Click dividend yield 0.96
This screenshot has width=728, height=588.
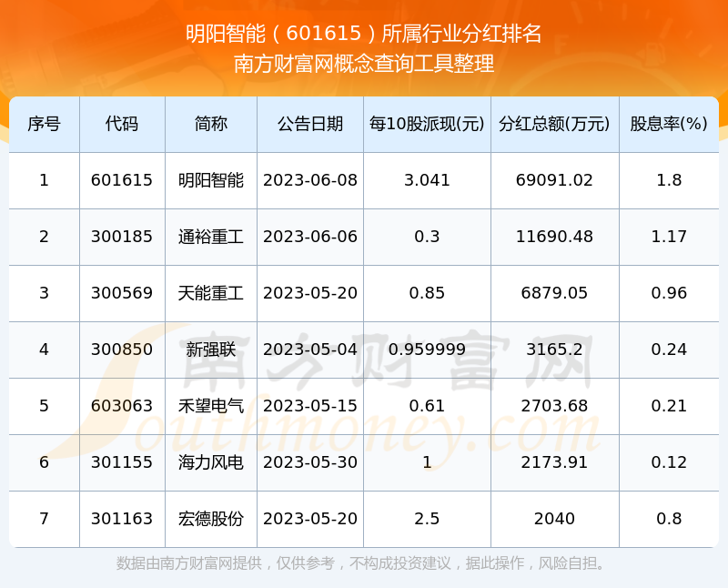[669, 293]
